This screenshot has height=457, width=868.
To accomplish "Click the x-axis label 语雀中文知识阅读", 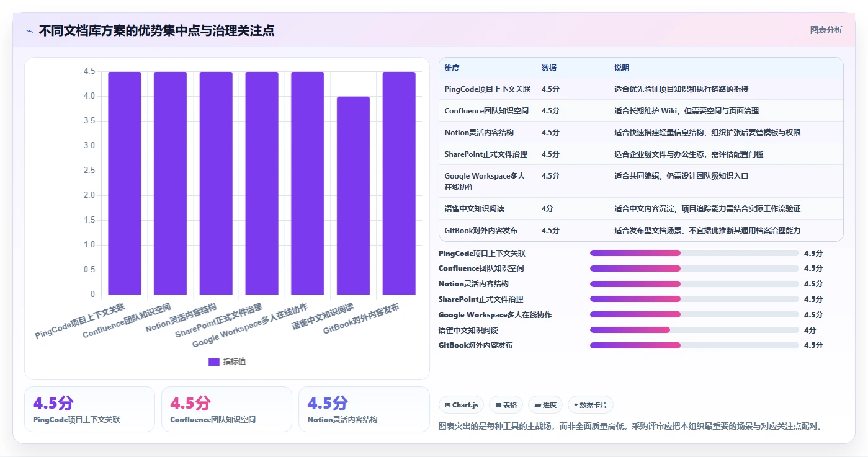I will [x=323, y=316].
